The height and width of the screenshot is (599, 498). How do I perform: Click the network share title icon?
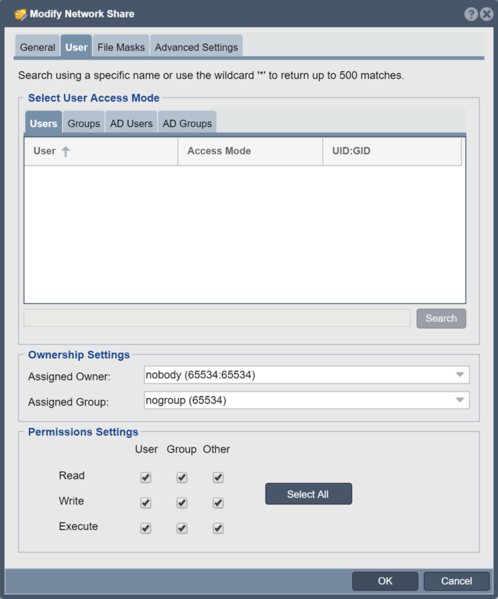pos(21,15)
